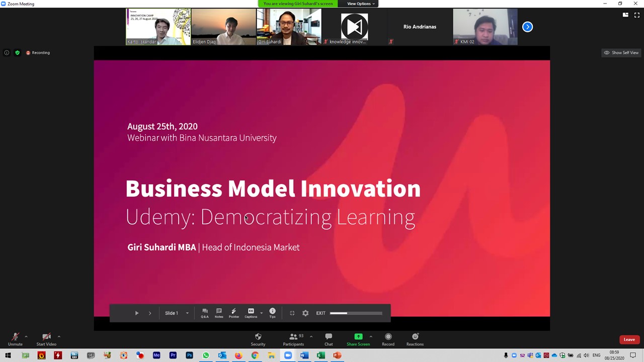Toggle Captions in the presentation toolbar
This screenshot has height=362, width=644.
click(251, 313)
